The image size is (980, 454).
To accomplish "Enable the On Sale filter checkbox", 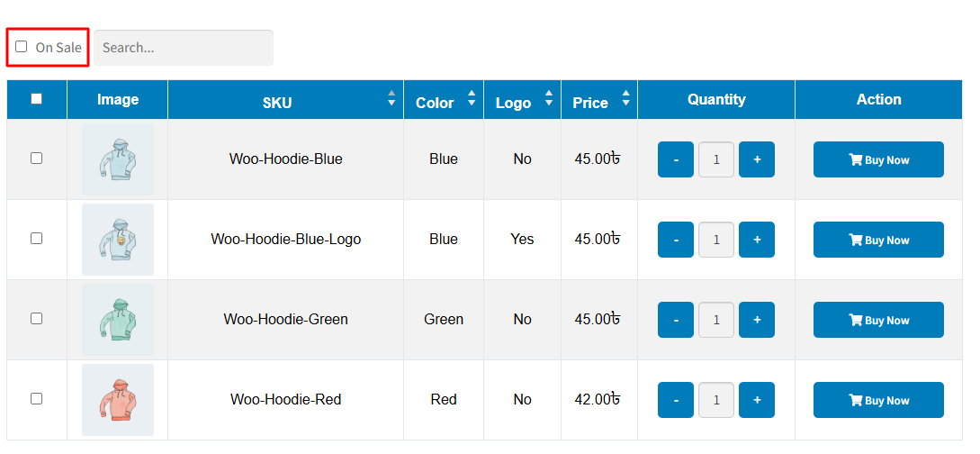I will click(x=22, y=47).
